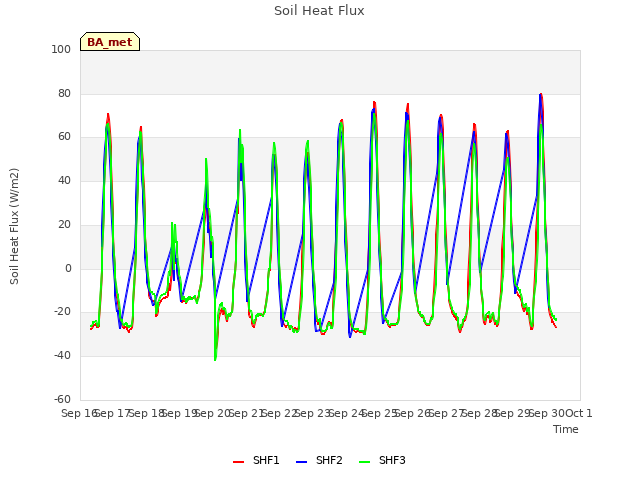The width and height of the screenshot is (640, 480).
Task: Click the Soil Heat Flux chart title
Action: (319, 11)
